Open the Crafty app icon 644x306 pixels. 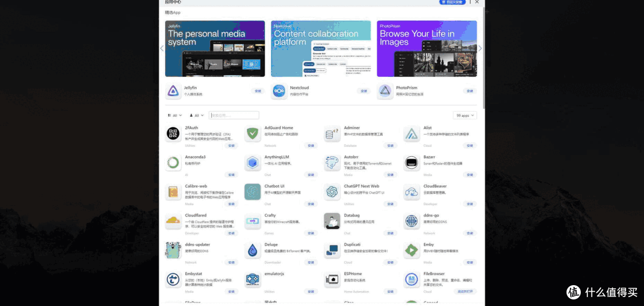point(253,221)
